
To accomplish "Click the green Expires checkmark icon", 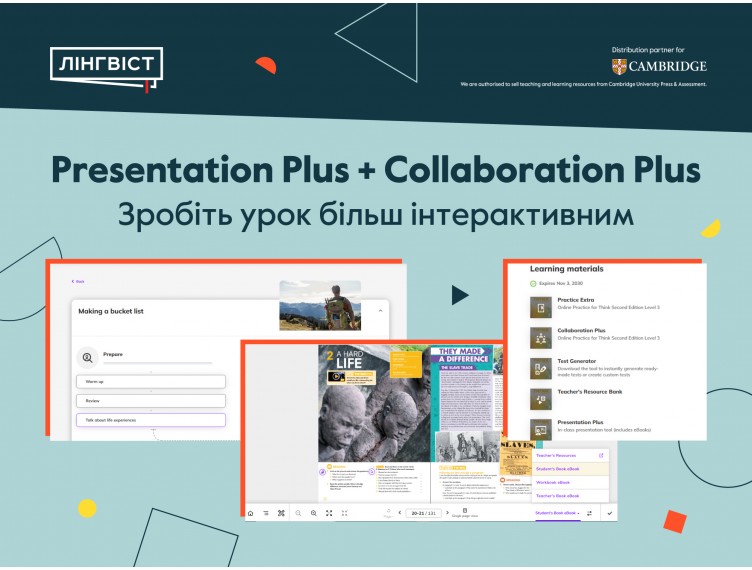I will (533, 284).
